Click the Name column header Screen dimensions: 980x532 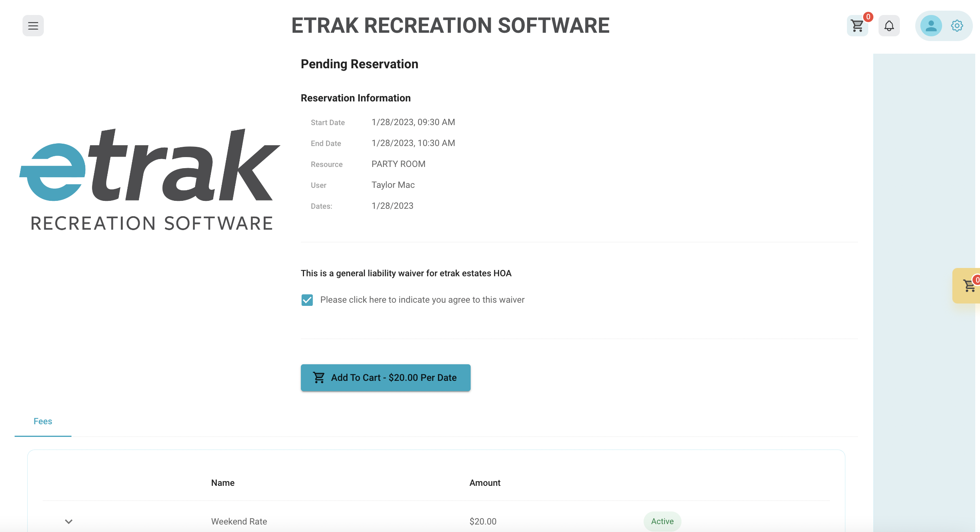[x=223, y=483]
